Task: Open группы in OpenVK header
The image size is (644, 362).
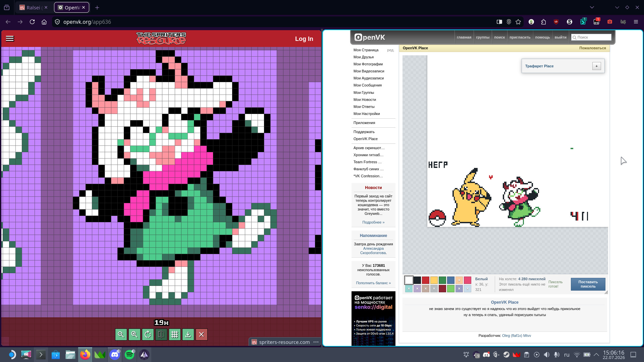Action: (483, 37)
